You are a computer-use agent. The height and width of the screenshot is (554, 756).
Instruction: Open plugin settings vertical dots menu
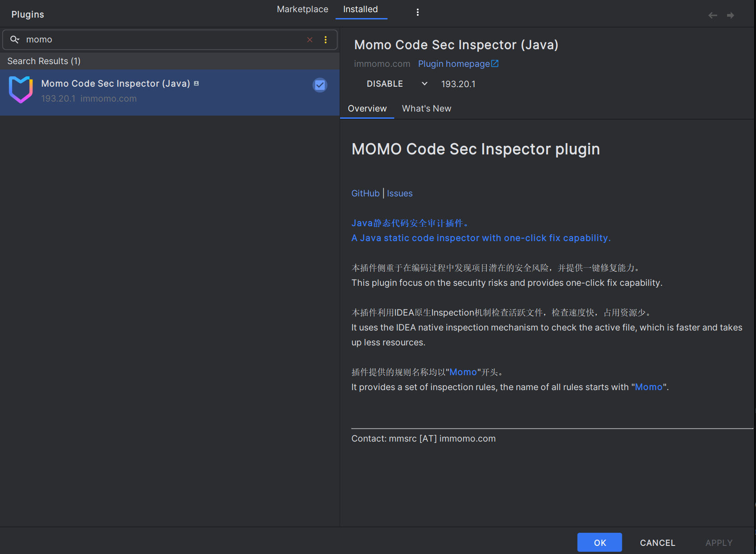[417, 12]
